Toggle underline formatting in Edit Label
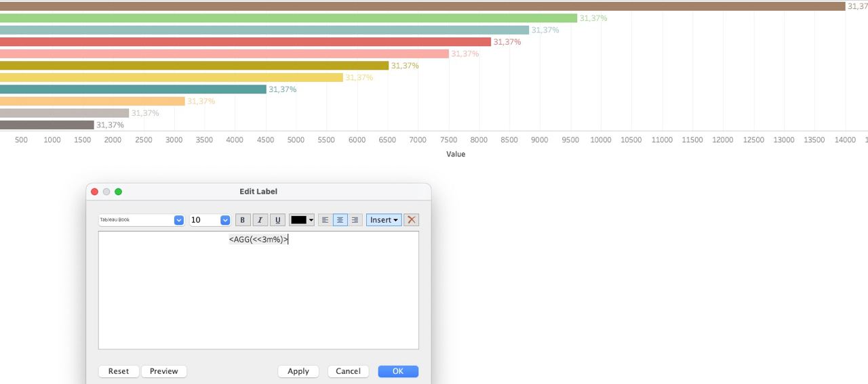The height and width of the screenshot is (384, 868). [277, 220]
